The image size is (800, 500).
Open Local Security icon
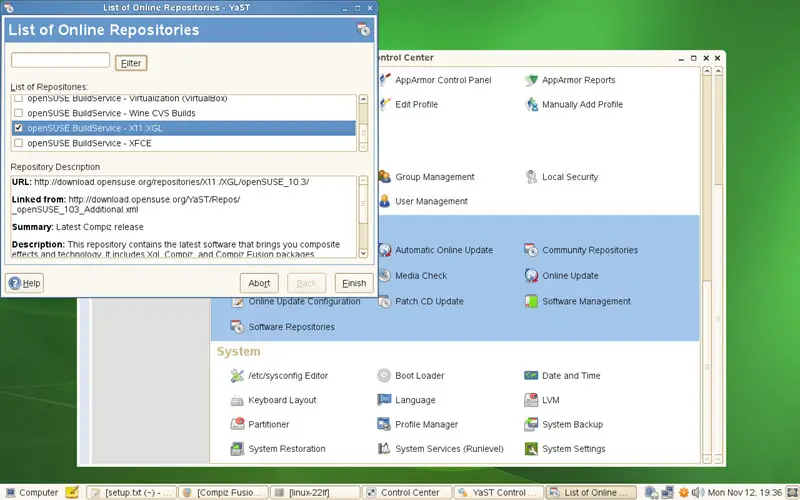(531, 177)
